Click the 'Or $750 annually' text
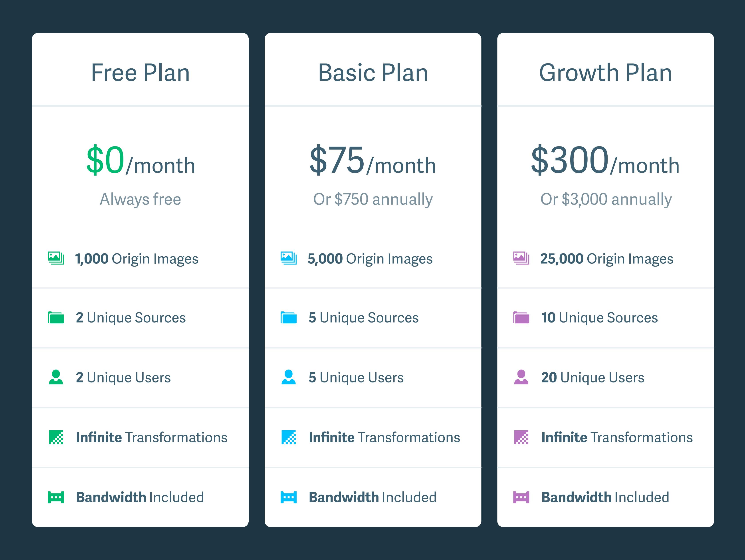Image resolution: width=745 pixels, height=560 pixels. [x=373, y=199]
